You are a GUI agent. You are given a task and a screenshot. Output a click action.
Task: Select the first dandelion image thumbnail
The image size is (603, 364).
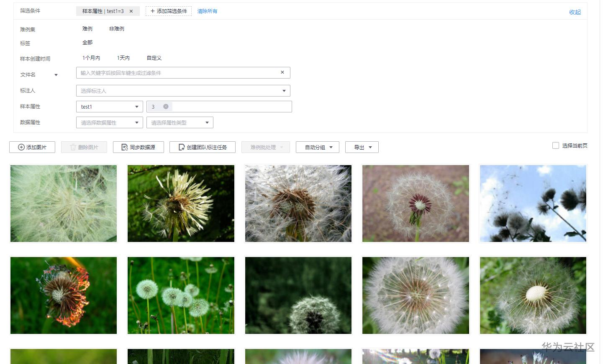click(x=63, y=204)
